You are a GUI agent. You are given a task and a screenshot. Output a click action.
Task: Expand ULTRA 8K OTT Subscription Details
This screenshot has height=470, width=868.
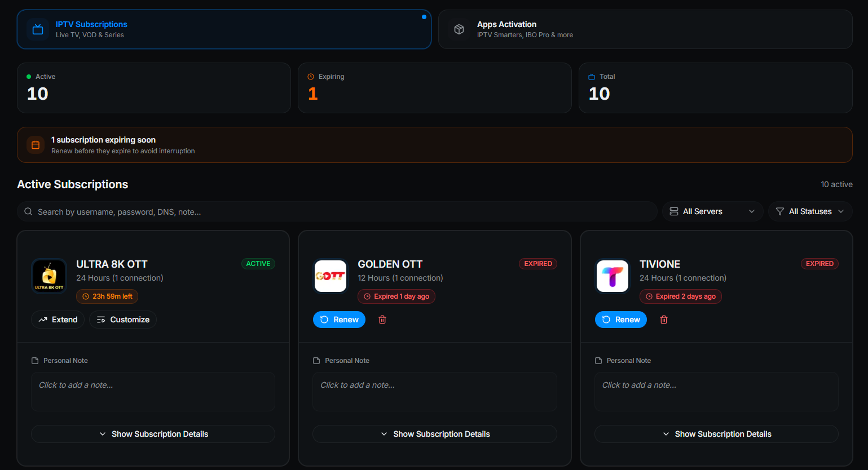[153, 434]
